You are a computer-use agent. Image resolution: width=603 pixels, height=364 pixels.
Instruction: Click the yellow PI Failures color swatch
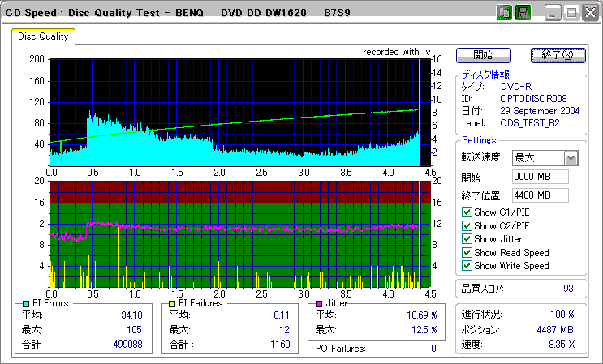point(172,303)
